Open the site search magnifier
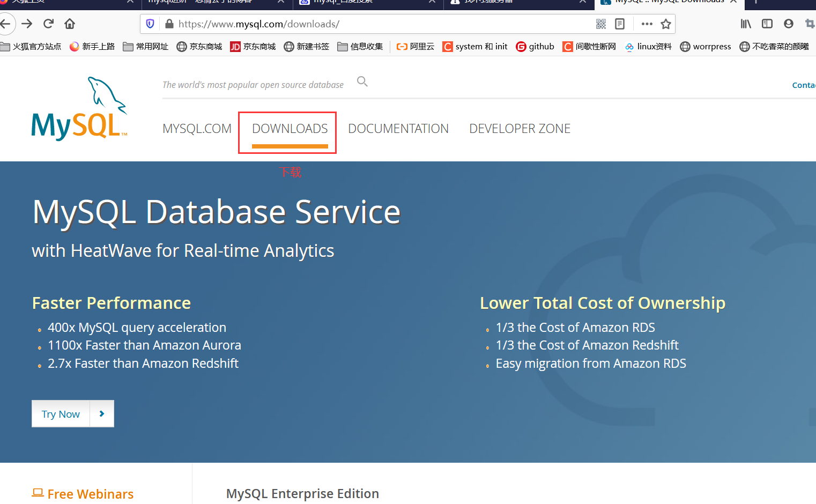This screenshot has width=816, height=504. coord(362,81)
